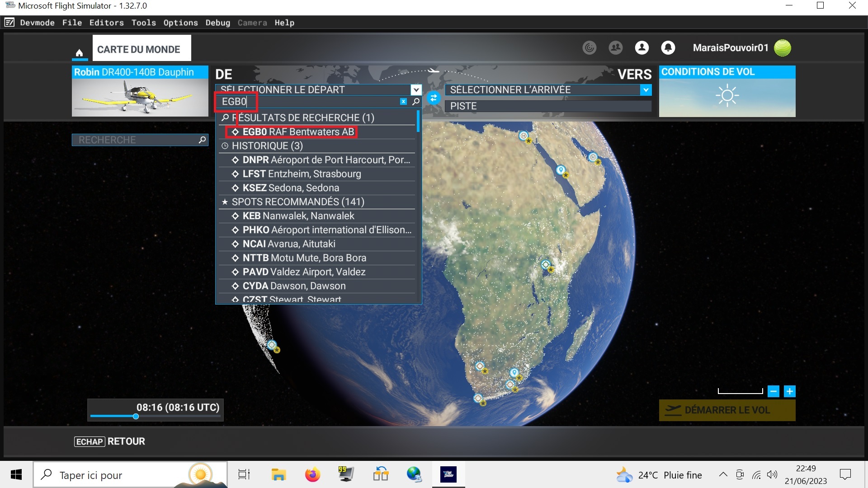
Task: Open the Piste runway selector
Action: coord(548,106)
